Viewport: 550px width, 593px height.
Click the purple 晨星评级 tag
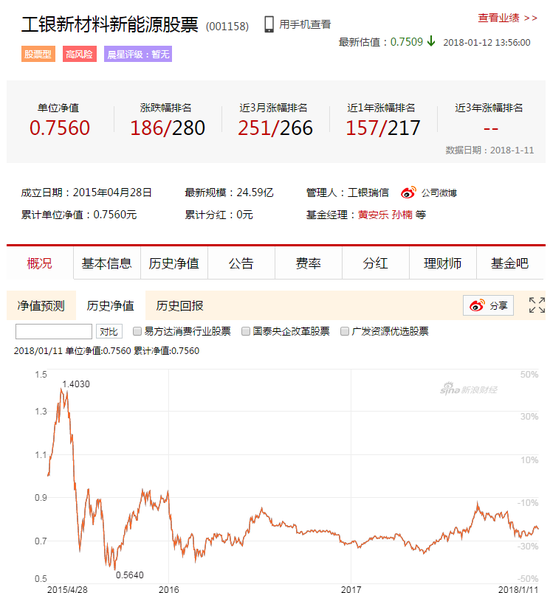pos(138,54)
